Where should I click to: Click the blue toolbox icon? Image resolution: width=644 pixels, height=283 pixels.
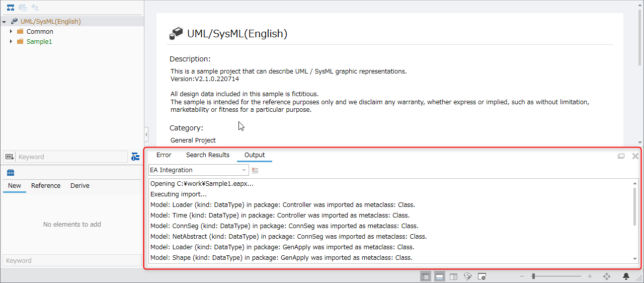pos(11,172)
